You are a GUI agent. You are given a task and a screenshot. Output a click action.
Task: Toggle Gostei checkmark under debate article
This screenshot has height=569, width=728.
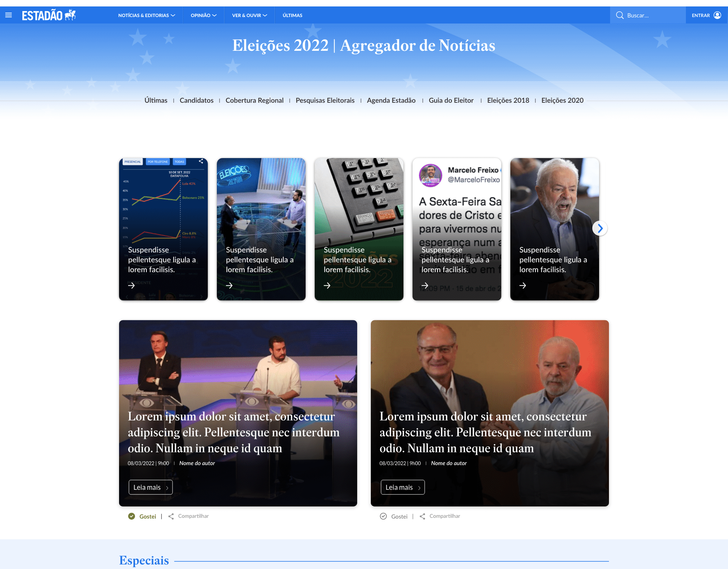tap(132, 516)
